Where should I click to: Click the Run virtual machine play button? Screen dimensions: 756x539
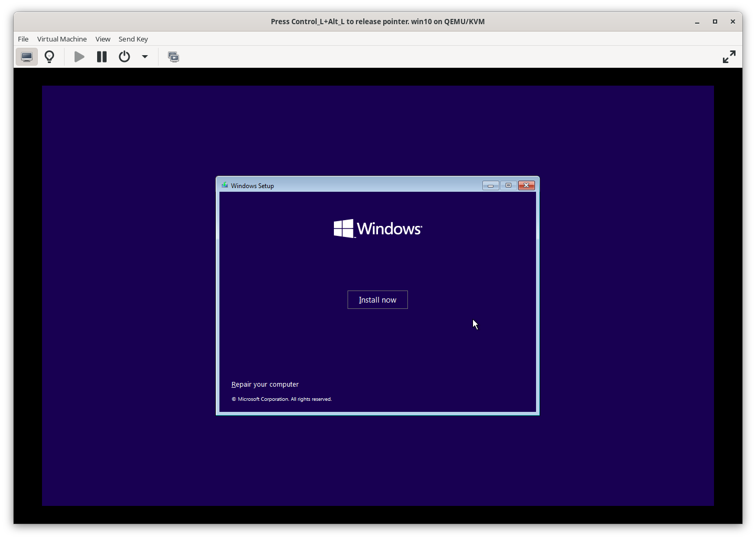pyautogui.click(x=79, y=57)
